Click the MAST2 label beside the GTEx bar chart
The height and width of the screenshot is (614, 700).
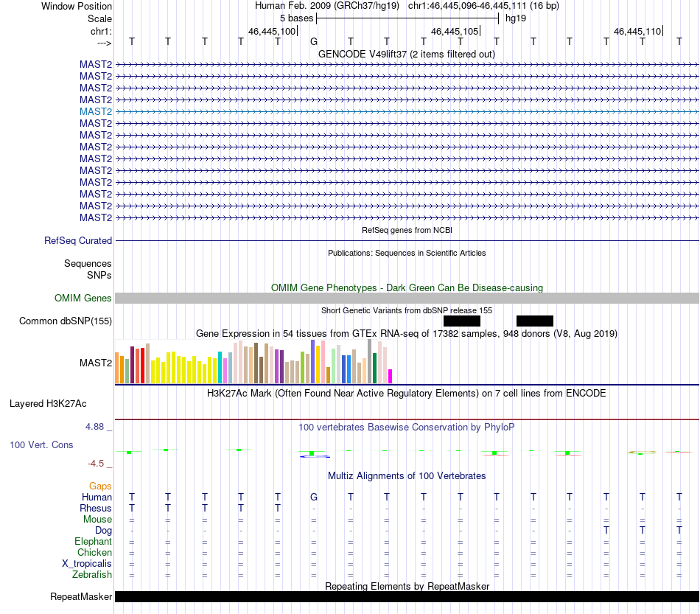(96, 363)
